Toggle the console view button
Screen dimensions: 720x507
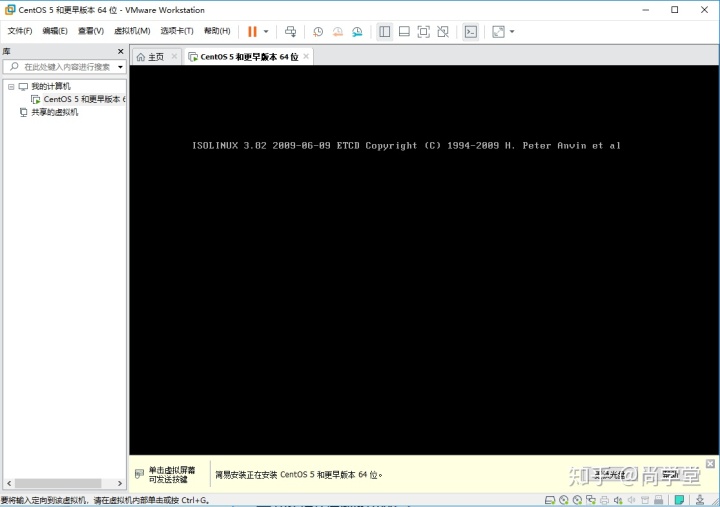(471, 32)
